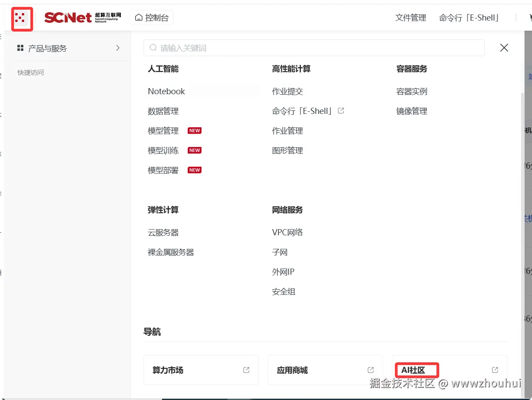The width and height of the screenshot is (532, 400).
Task: Open the AI社区 navigation card
Action: (450, 370)
